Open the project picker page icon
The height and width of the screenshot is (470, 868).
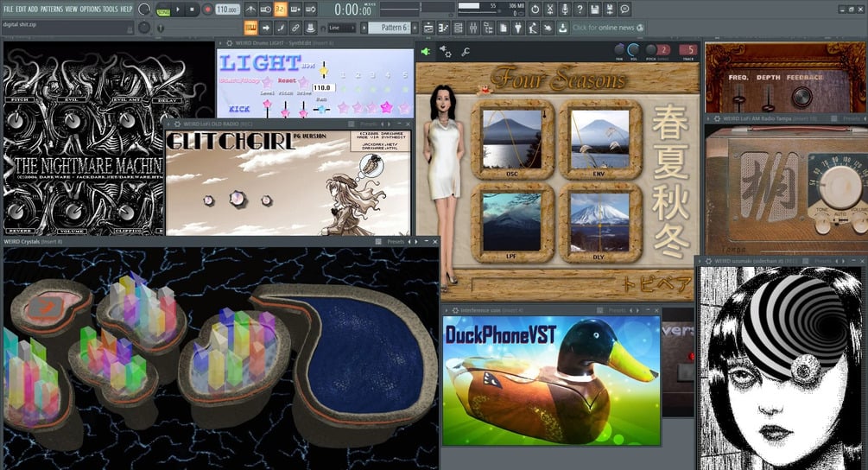pyautogui.click(x=504, y=28)
